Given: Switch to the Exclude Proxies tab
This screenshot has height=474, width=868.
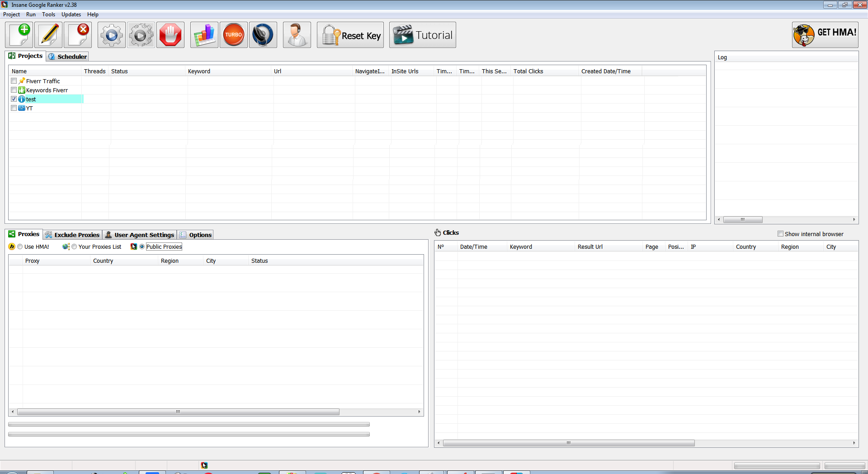Looking at the screenshot, I should (x=72, y=235).
